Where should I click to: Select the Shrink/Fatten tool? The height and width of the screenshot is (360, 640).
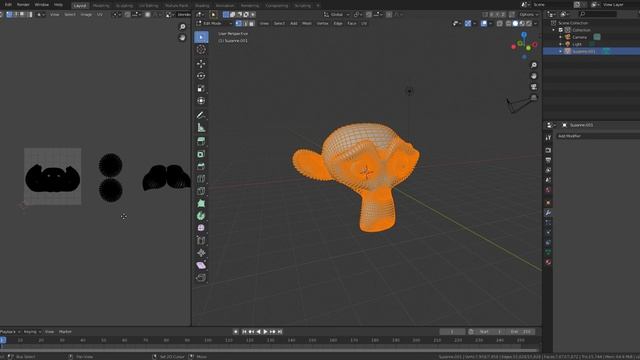coord(201,253)
